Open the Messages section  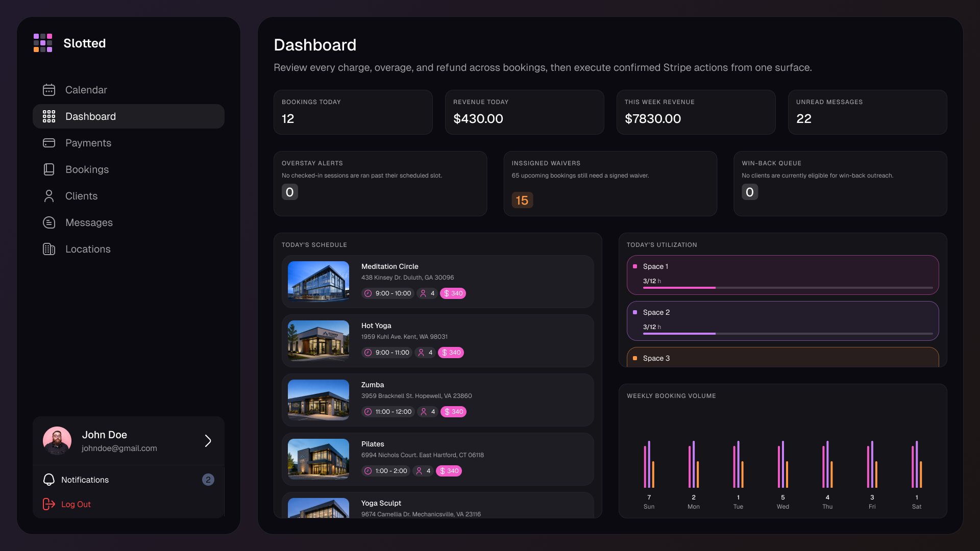129,222
